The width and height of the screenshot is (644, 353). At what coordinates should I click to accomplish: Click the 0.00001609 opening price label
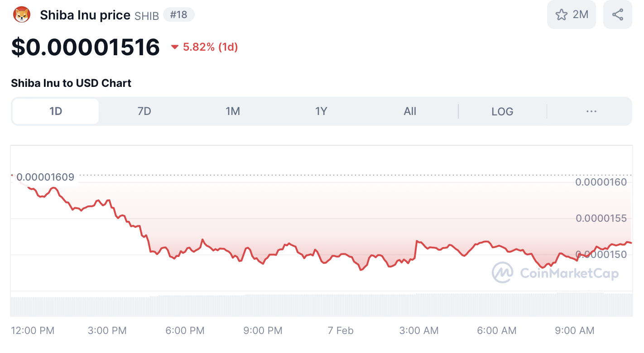pyautogui.click(x=45, y=177)
